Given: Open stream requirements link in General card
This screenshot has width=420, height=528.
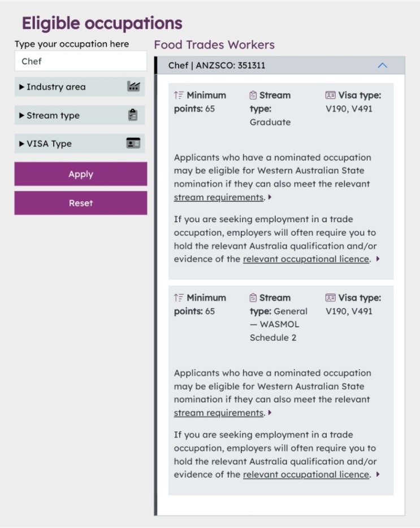Looking at the screenshot, I should tap(219, 413).
